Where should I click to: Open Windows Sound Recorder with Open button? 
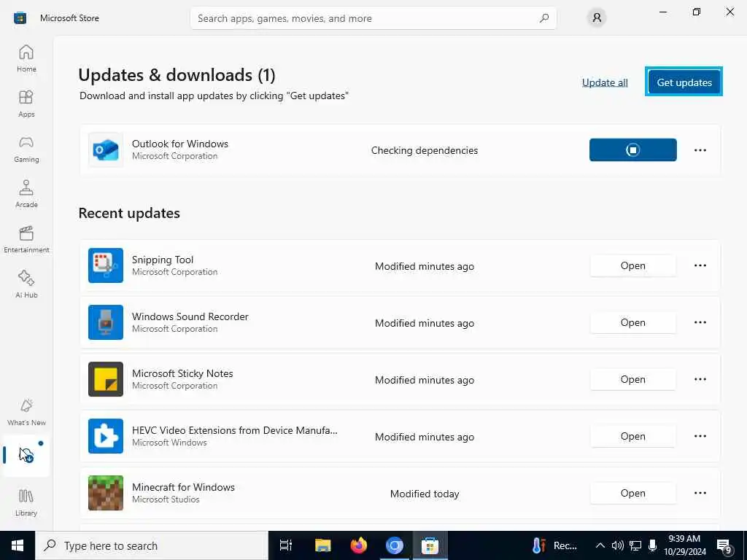(632, 322)
